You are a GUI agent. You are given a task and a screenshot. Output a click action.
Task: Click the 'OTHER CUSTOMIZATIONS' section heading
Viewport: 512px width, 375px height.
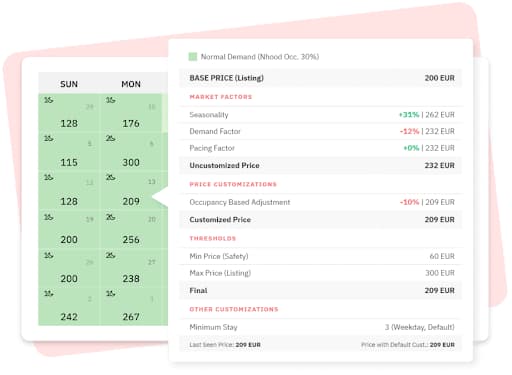pos(234,309)
